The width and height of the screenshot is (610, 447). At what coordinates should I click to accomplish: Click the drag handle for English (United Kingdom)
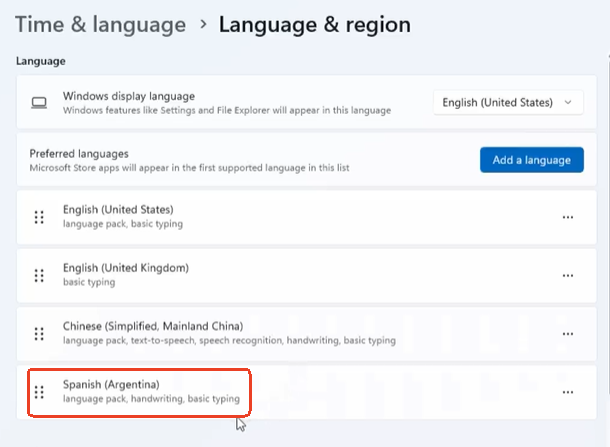(x=40, y=275)
